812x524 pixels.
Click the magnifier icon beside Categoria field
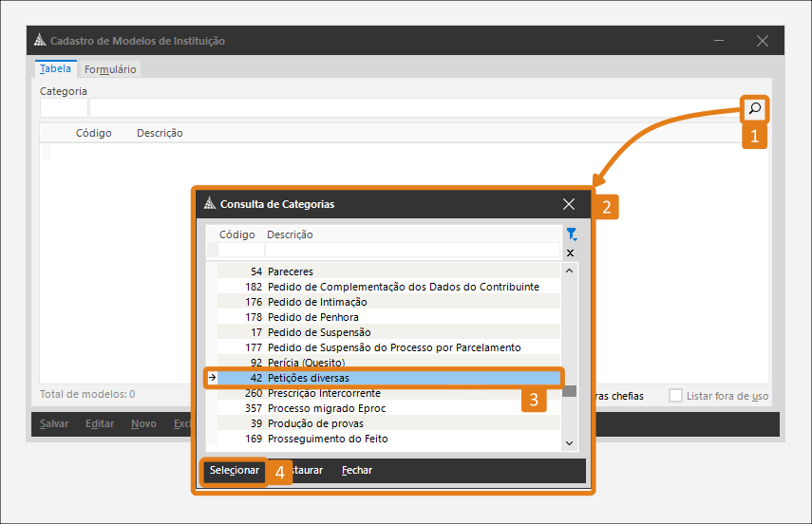[755, 108]
